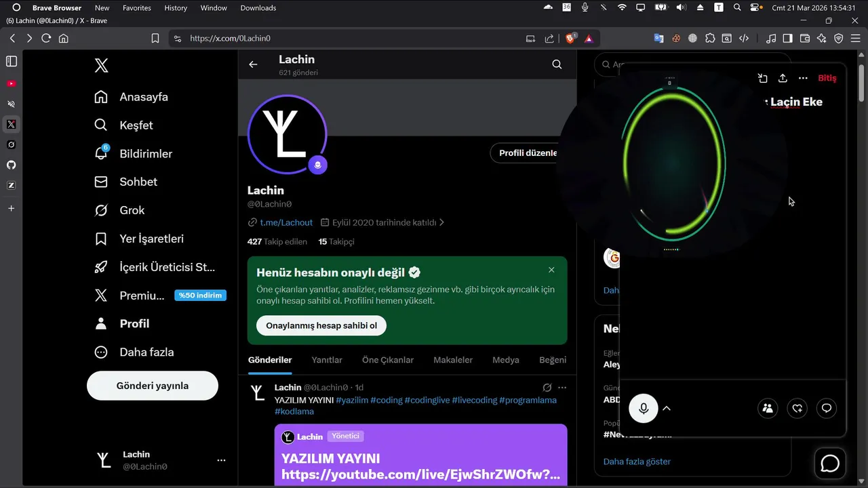This screenshot has height=488, width=868.
Task: Open the cookie extension icon
Action: 676,39
